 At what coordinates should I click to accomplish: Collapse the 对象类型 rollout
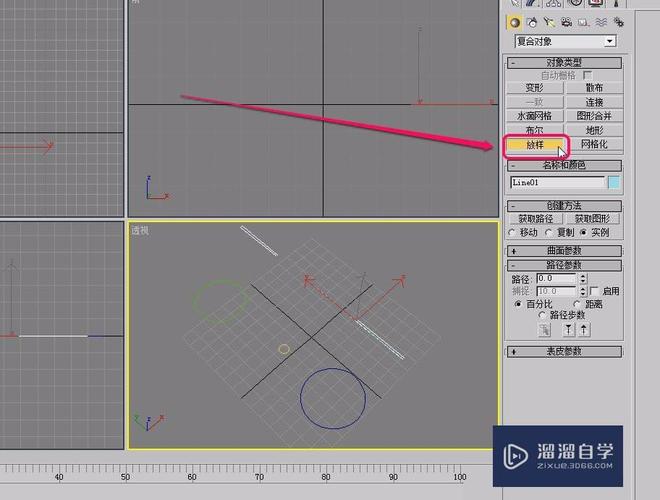point(564,63)
